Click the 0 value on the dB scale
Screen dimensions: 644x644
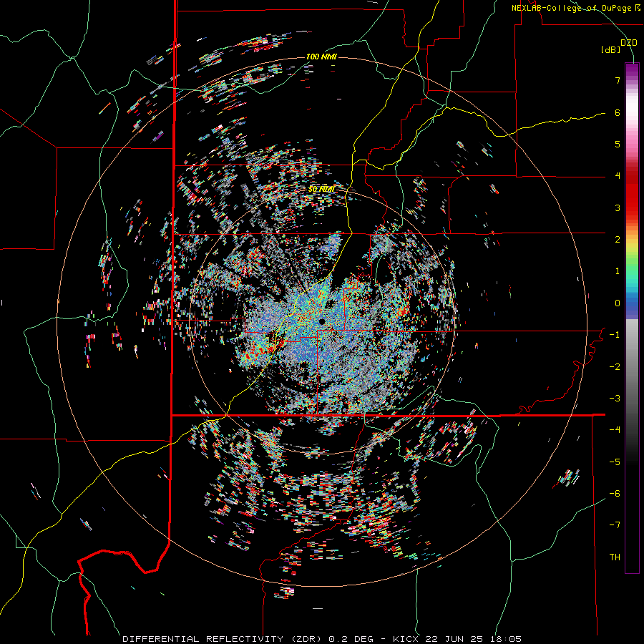(618, 303)
